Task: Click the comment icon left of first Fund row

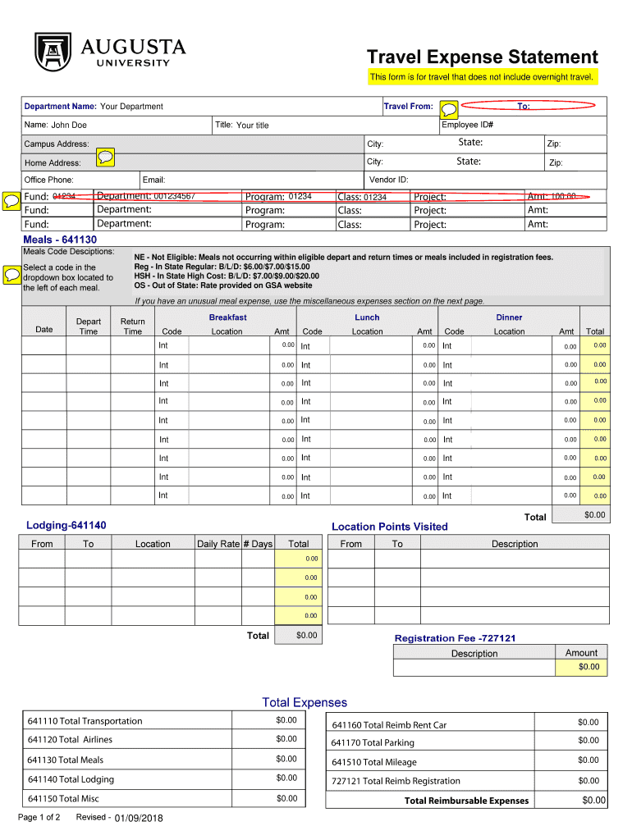Action: [12, 199]
